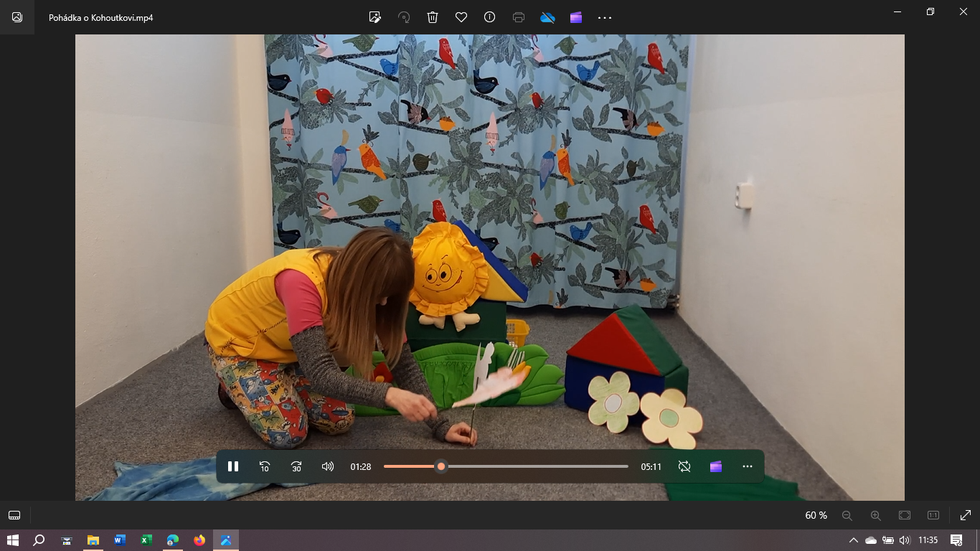Click the battery icon in system tray
Viewport: 980px width, 551px height.
[887, 540]
